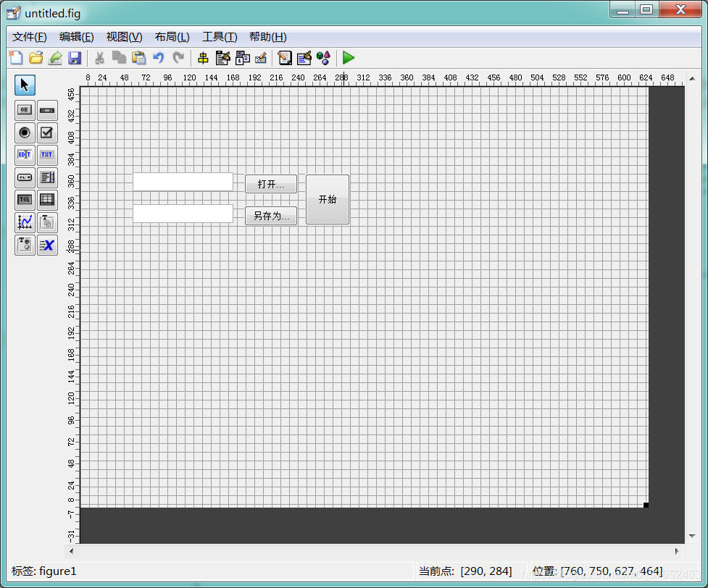Save the figure with the floppy disk icon
Image resolution: width=708 pixels, height=588 pixels.
[75, 58]
